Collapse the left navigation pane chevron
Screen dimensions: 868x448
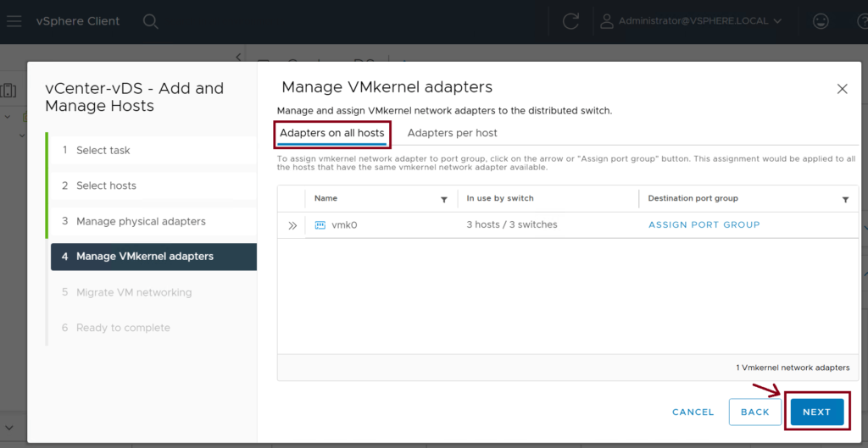click(x=238, y=57)
